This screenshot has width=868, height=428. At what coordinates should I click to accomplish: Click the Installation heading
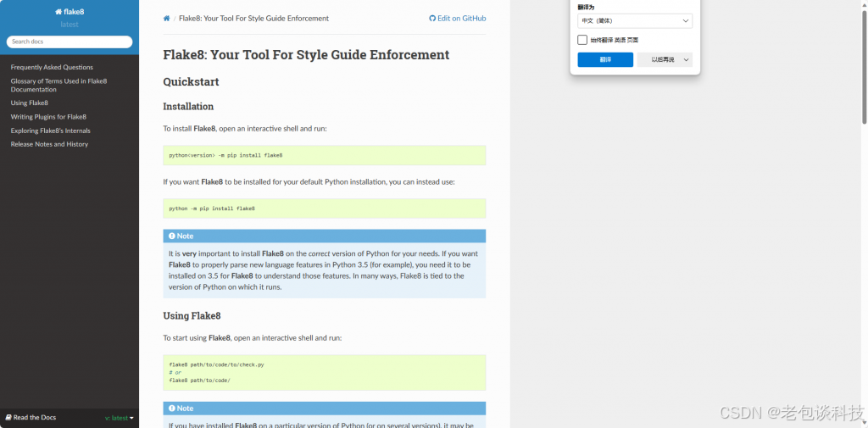(188, 106)
